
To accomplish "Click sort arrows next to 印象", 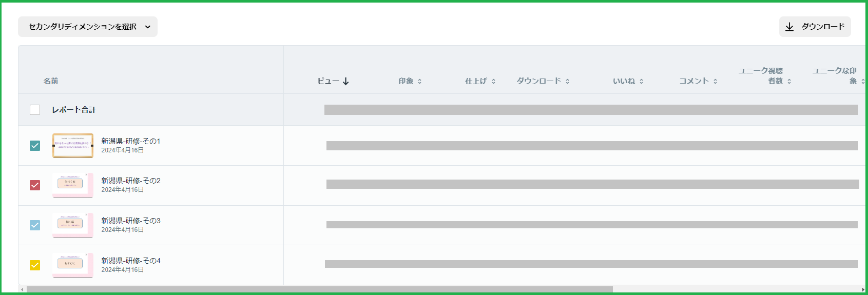I will point(419,81).
